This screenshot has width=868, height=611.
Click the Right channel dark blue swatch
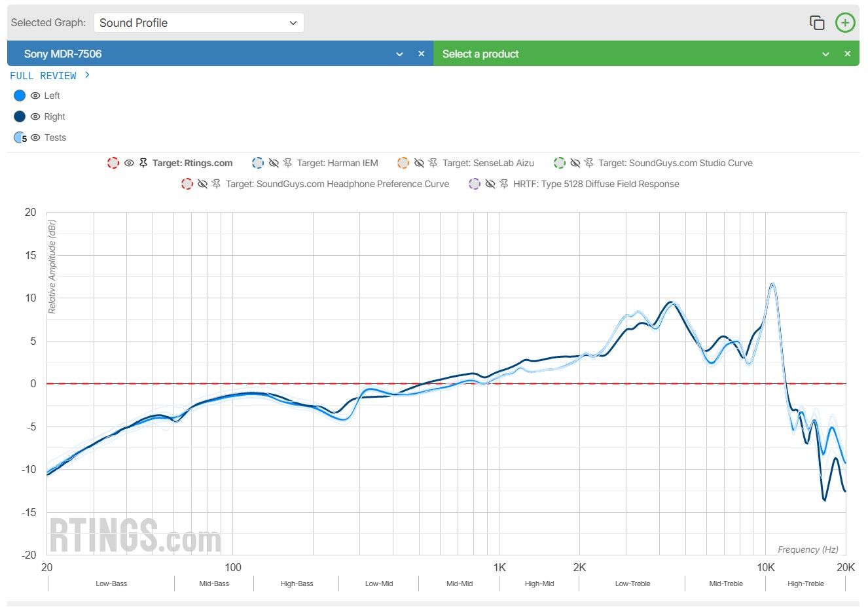(20, 116)
